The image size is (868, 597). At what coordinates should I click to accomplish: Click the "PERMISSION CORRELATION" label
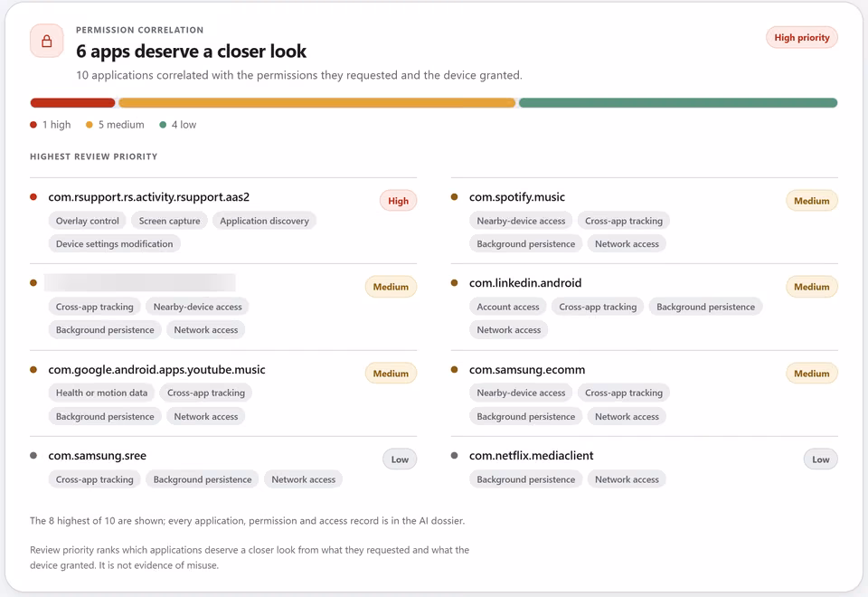(139, 30)
